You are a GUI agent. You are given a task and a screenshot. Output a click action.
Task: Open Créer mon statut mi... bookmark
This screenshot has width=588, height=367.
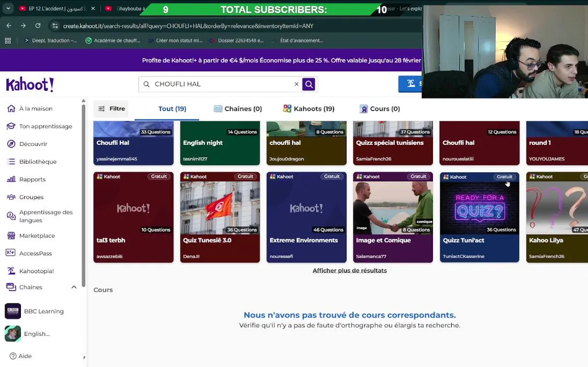tap(175, 40)
